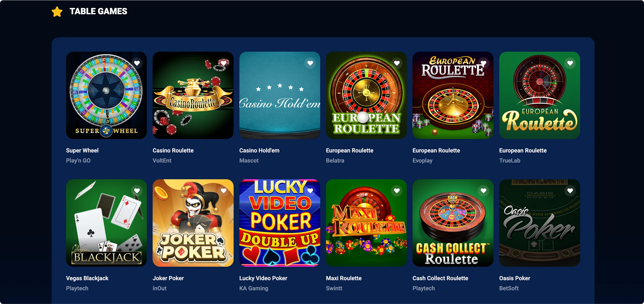Toggle favorite on Oasis Poker
Viewport: 644px width, 304px height.
tap(570, 191)
